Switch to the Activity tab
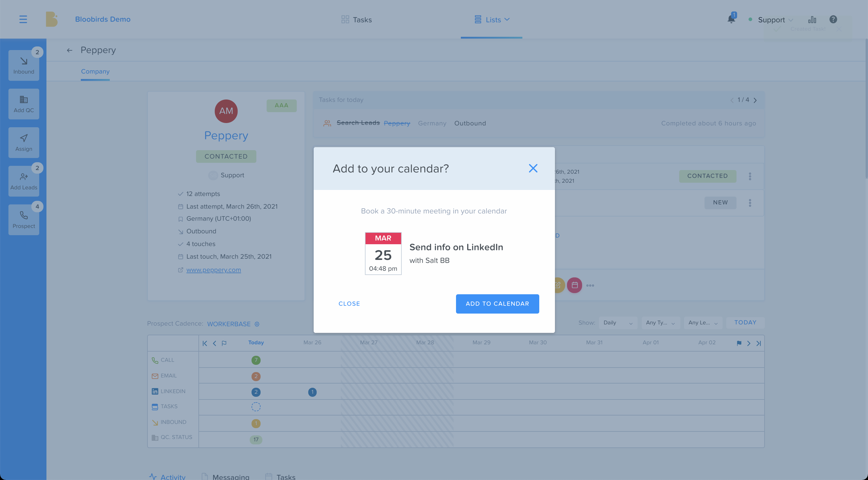 click(167, 476)
